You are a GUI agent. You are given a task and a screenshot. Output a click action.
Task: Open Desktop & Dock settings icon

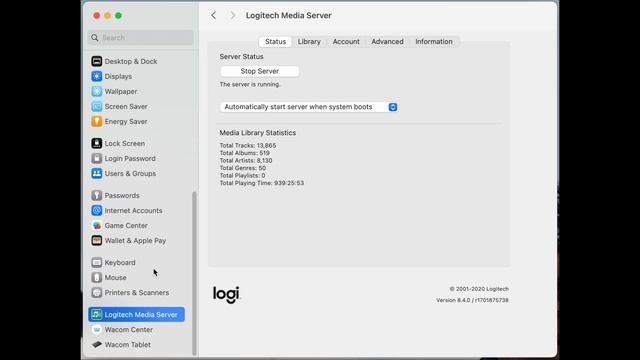97,61
